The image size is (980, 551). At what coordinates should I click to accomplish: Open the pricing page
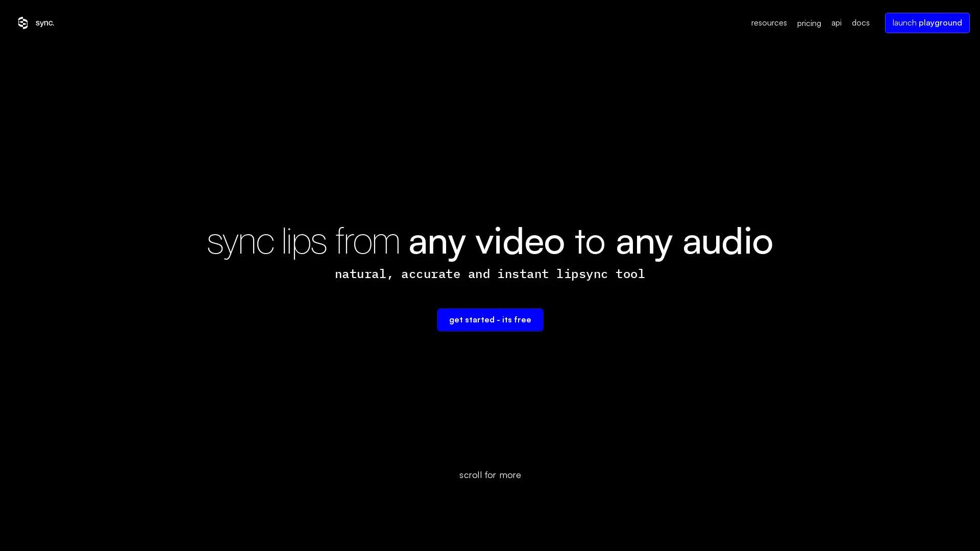click(x=808, y=23)
